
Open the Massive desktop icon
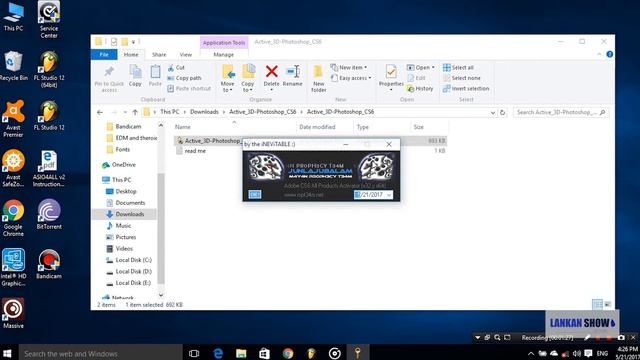[x=13, y=313]
